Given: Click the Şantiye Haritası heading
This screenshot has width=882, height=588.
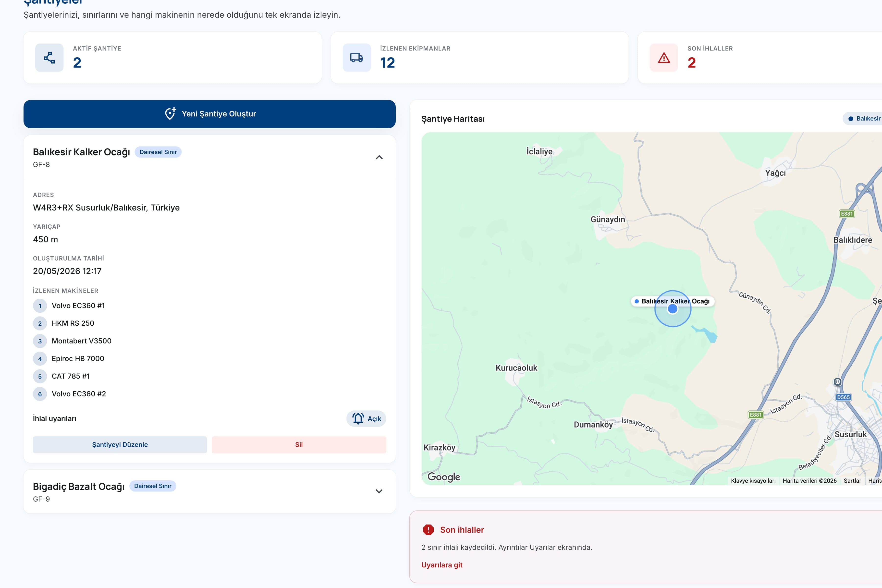Looking at the screenshot, I should tap(453, 119).
